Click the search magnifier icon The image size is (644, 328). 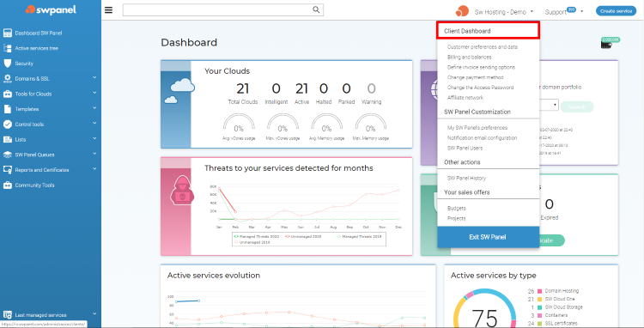[316, 9]
